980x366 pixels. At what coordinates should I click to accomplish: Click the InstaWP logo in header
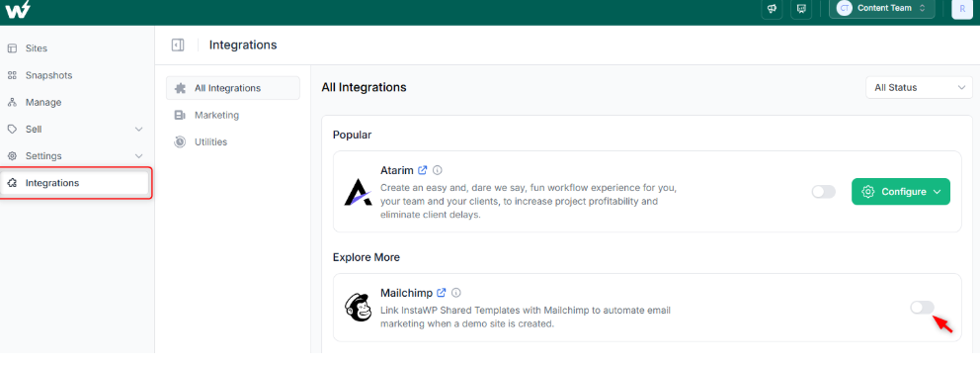[x=17, y=8]
